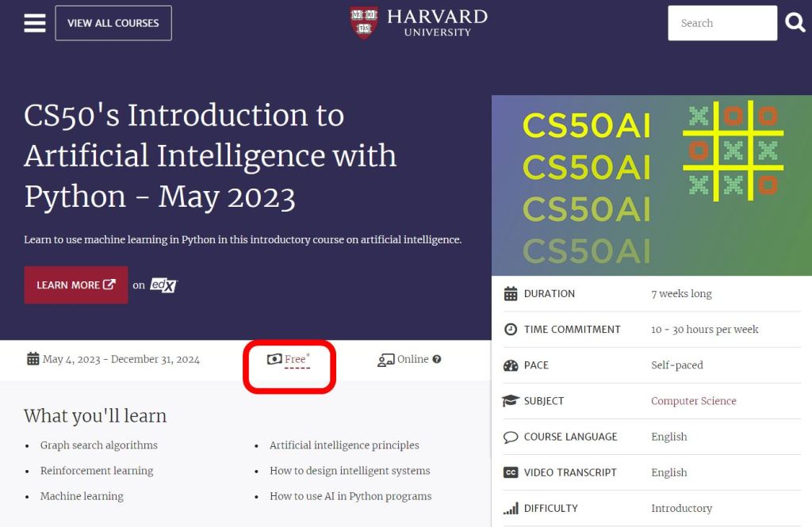Open the hamburger navigation menu
The image size is (812, 527).
[x=35, y=23]
